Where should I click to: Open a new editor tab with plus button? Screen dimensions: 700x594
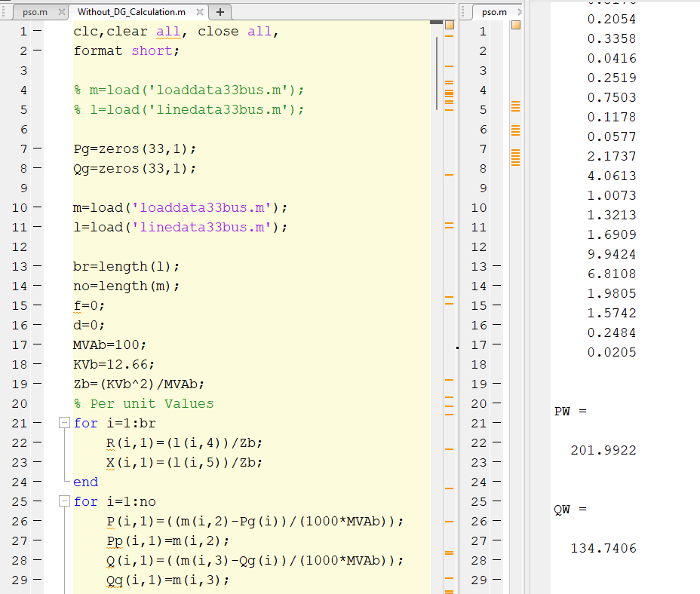click(x=220, y=12)
